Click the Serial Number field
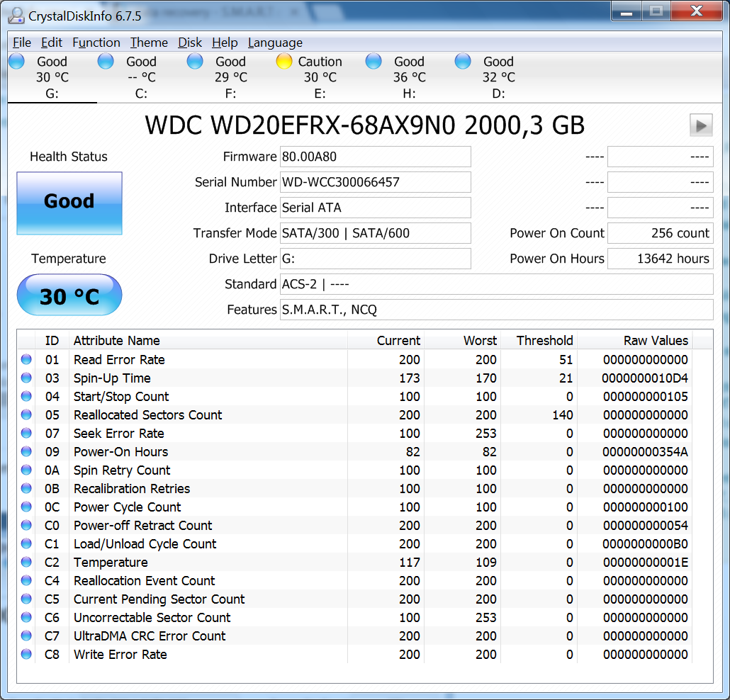 (x=375, y=182)
